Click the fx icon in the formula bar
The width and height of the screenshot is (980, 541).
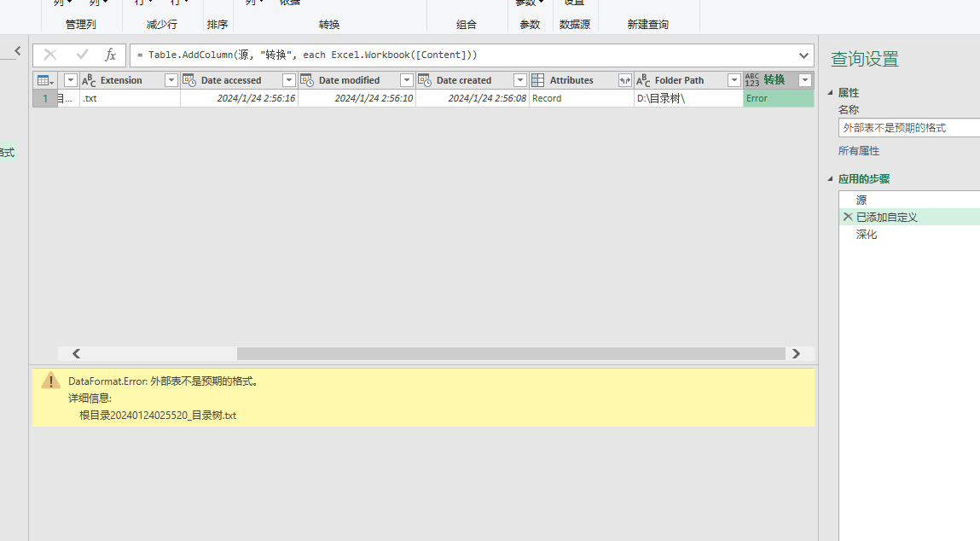pyautogui.click(x=111, y=55)
